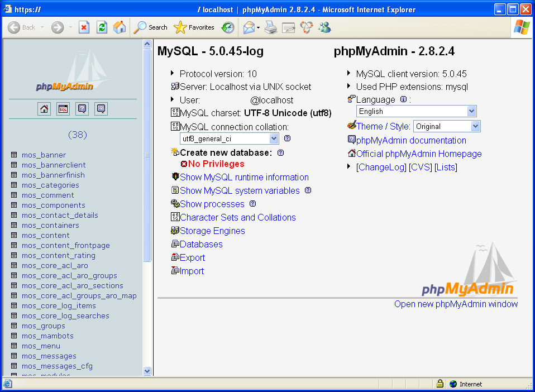
Task: Open Windows Messenger from the toolbar icon
Action: 324,27
